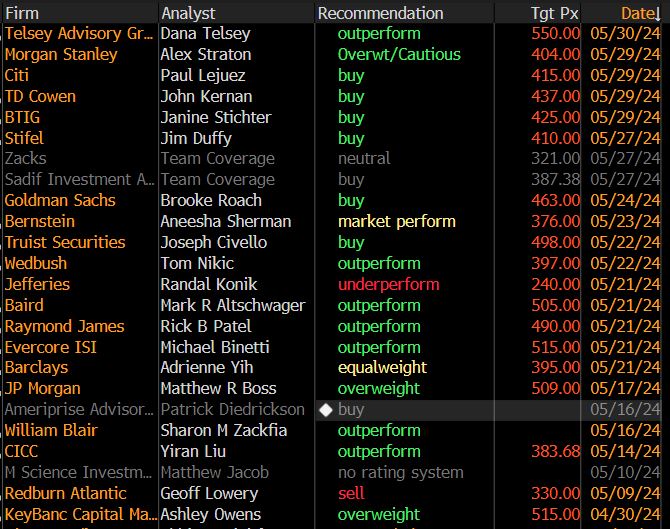
Task: Click the 550.00 target price
Action: (555, 33)
